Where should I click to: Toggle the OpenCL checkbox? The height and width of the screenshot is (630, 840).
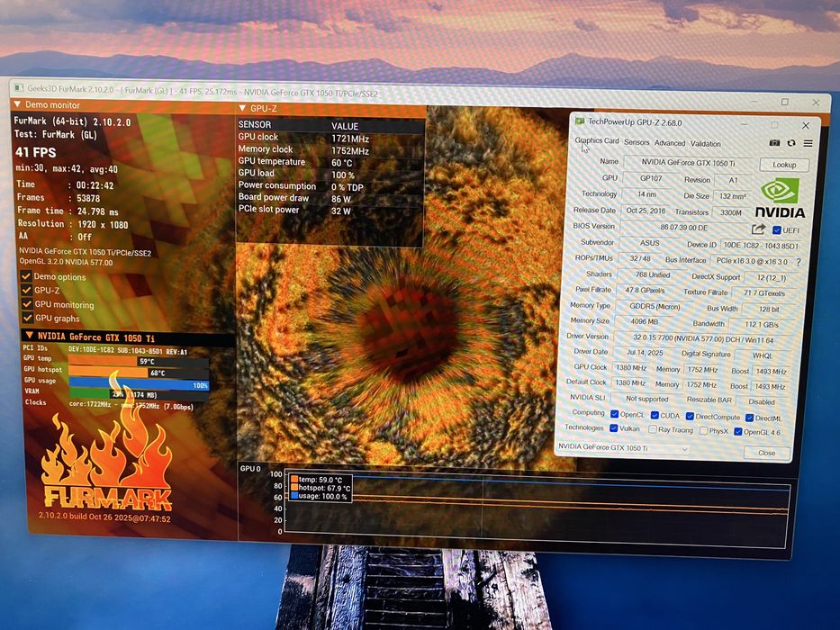click(614, 414)
